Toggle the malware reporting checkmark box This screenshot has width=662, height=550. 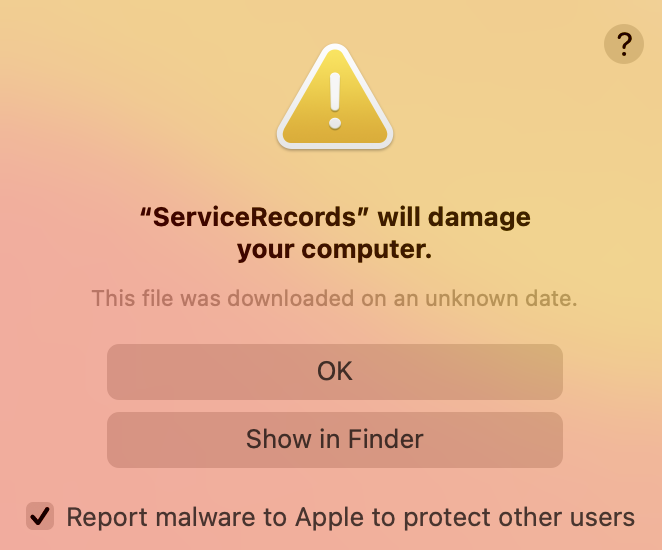[40, 517]
